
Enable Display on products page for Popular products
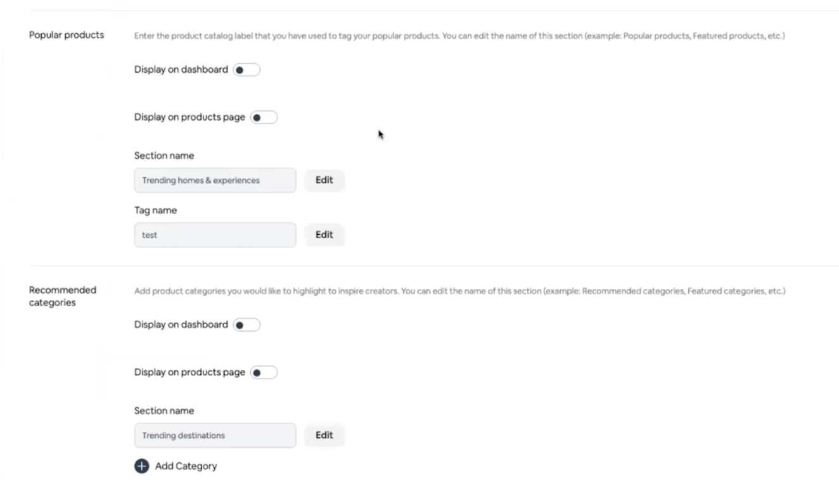tap(264, 117)
